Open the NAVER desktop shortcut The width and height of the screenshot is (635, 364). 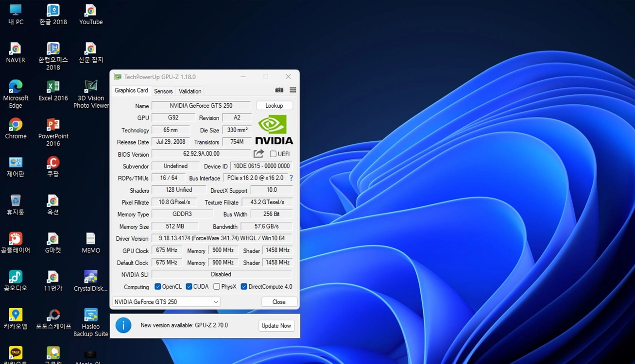tap(16, 52)
